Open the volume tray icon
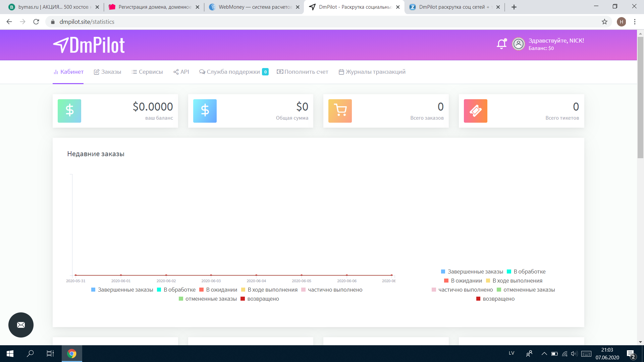 point(574,354)
